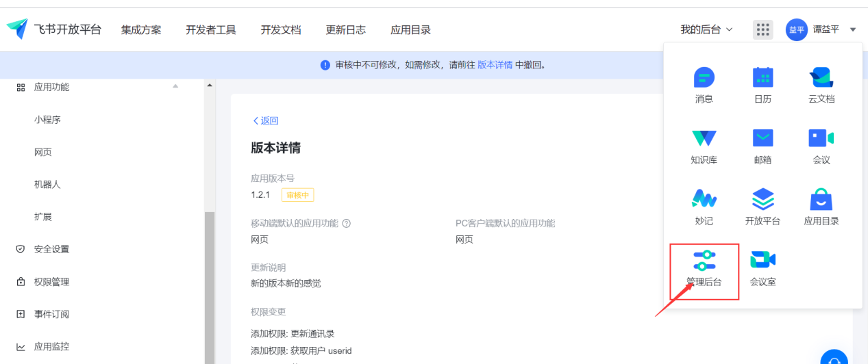Screen dimensions: 868x364
Task: Open the 妙记 (Minutes) app icon
Action: click(x=704, y=199)
